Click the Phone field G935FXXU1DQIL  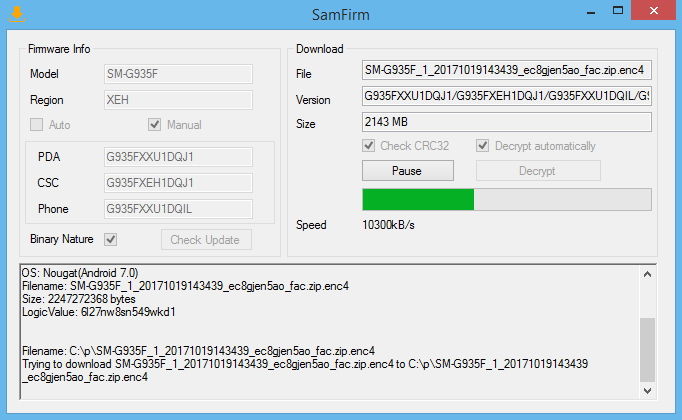pyautogui.click(x=178, y=209)
